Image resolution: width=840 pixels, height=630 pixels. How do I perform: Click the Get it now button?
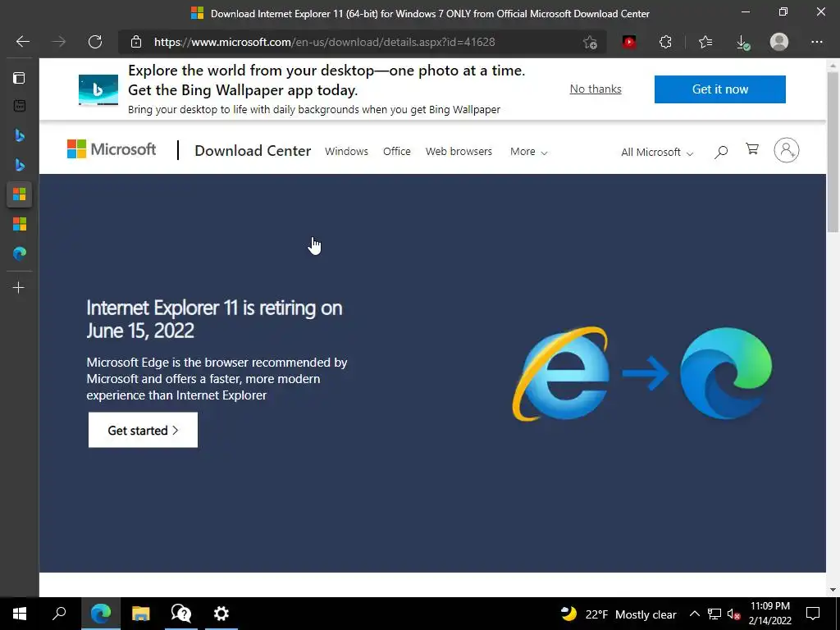[x=720, y=89]
